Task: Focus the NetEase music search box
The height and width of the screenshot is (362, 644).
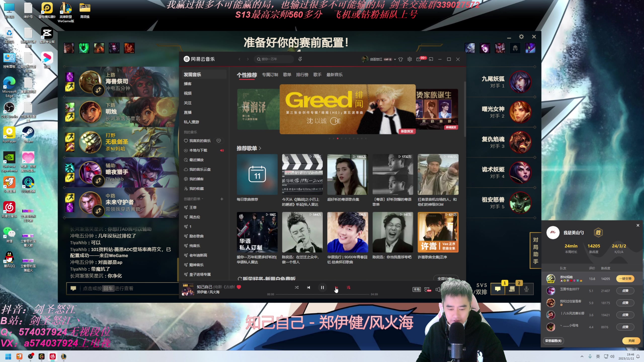Action: click(x=274, y=59)
